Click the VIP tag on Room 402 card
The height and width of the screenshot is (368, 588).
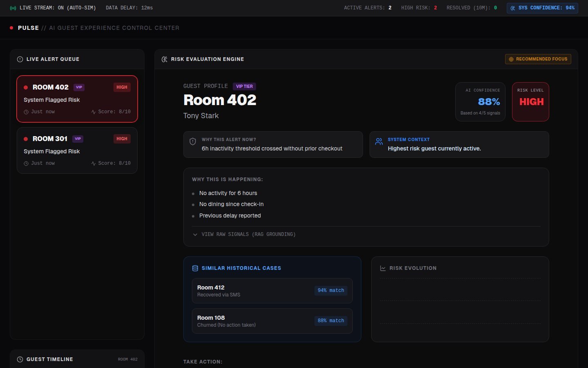tap(79, 88)
